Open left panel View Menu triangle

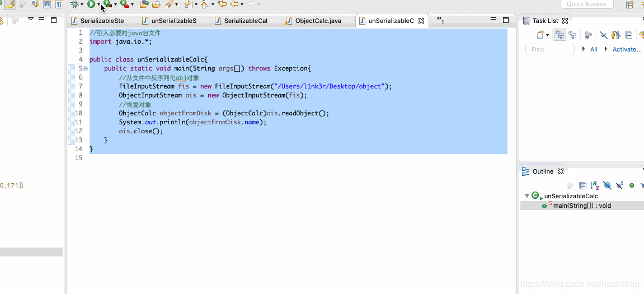(30, 19)
